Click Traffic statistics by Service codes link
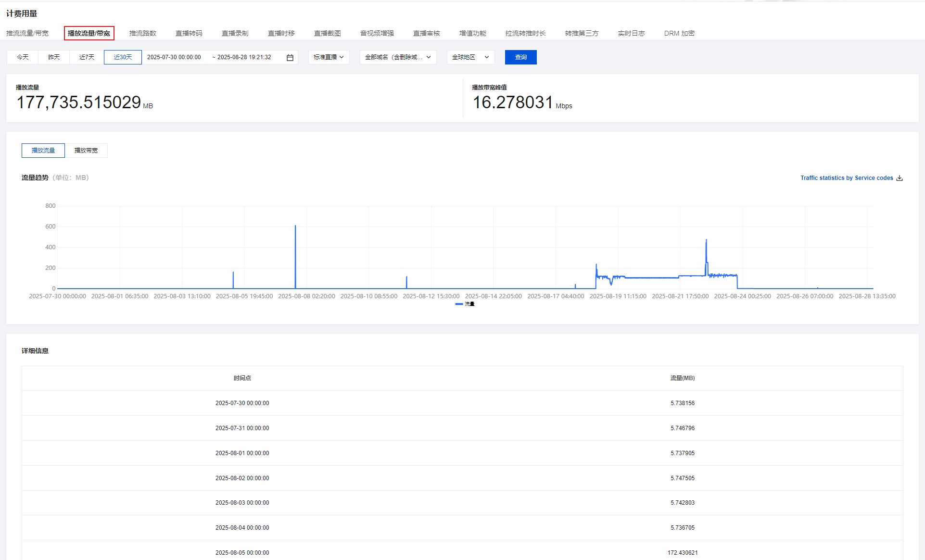925x560 pixels. [x=847, y=178]
